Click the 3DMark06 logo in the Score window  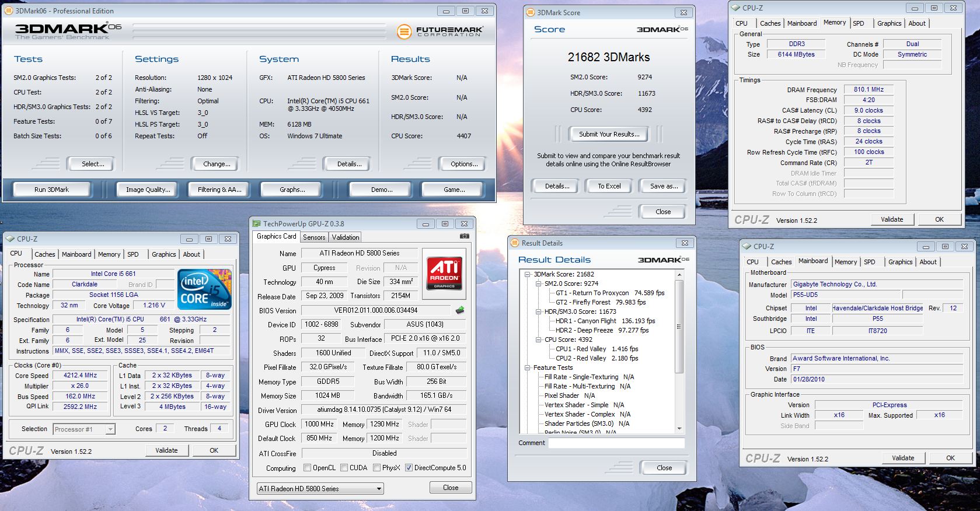[x=662, y=29]
